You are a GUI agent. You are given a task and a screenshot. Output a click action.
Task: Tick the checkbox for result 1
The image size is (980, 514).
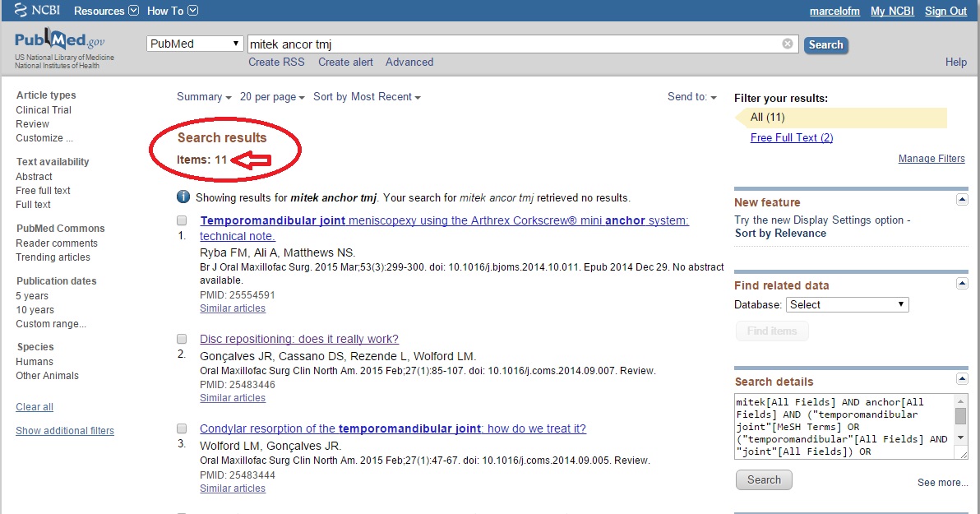coord(182,220)
